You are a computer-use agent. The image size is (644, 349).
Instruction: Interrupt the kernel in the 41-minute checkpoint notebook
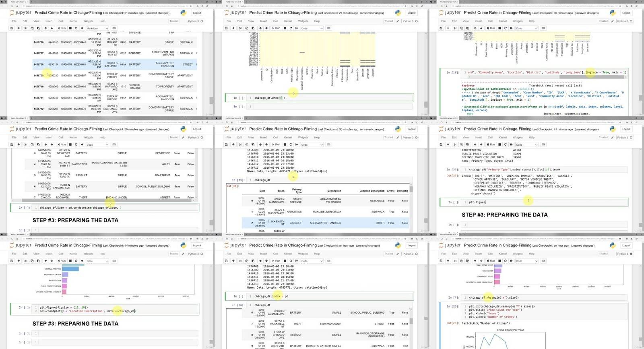click(499, 144)
